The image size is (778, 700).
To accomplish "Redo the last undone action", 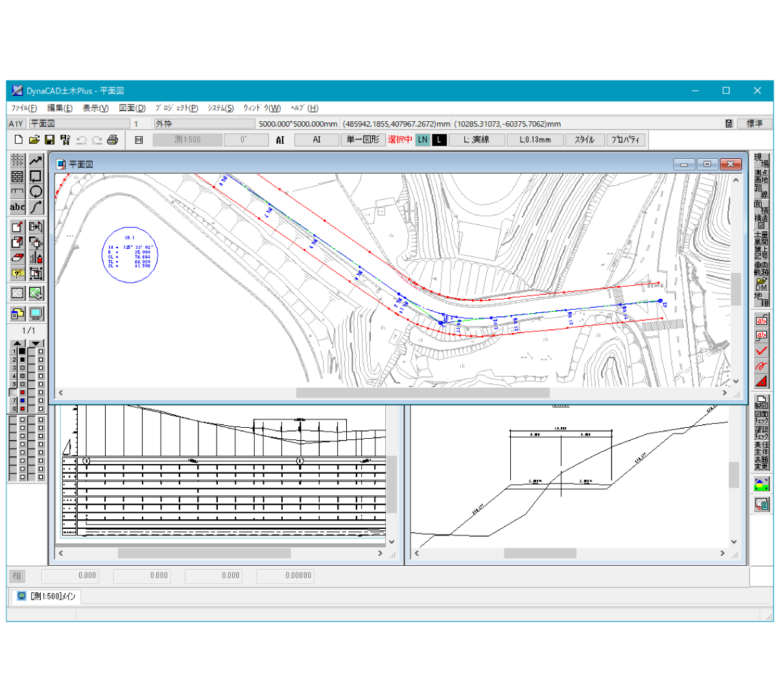I will (97, 139).
